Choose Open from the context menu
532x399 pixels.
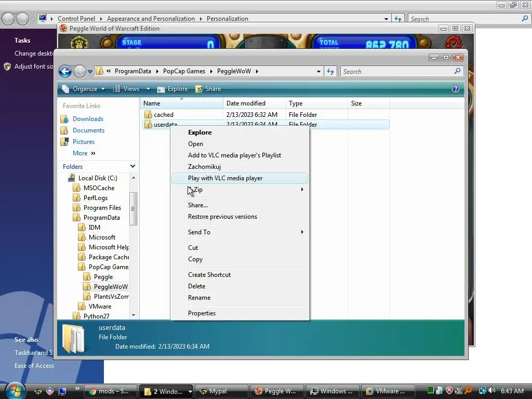click(x=240, y=144)
